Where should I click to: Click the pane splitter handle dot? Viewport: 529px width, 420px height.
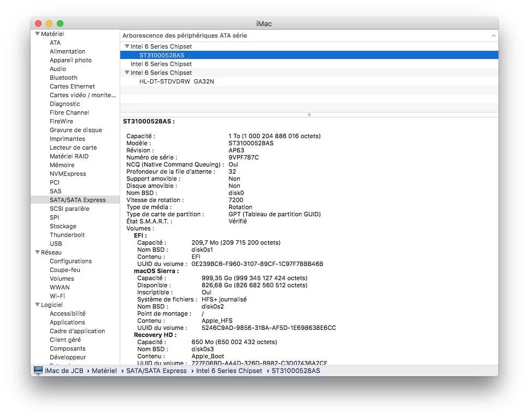(309, 115)
